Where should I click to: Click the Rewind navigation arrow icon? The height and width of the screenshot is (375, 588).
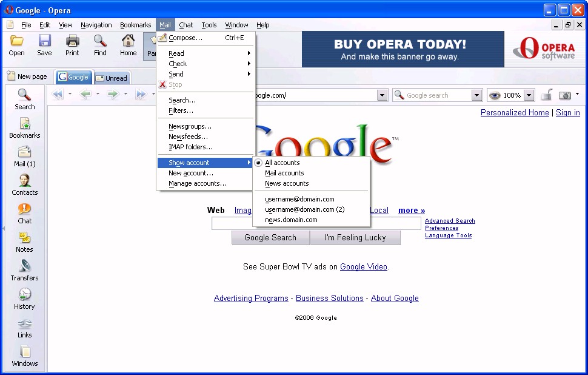pos(58,94)
